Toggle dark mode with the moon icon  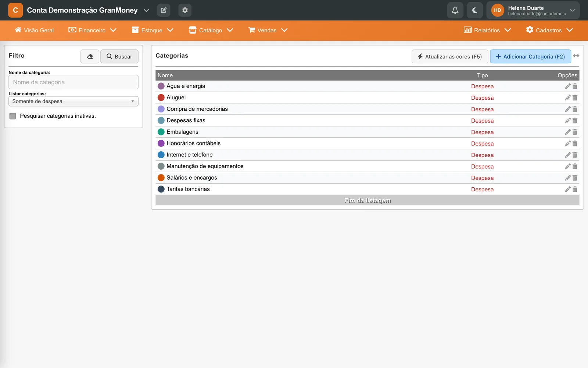coord(475,10)
